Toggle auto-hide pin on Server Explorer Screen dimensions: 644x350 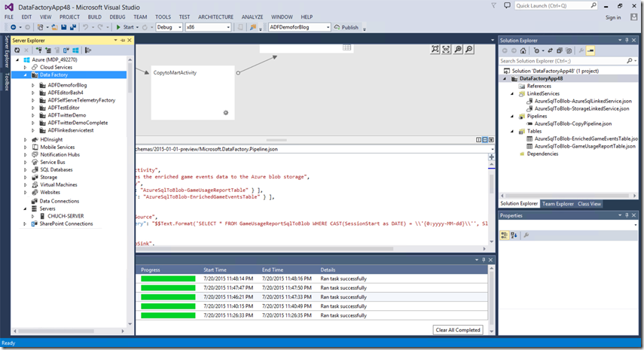(x=123, y=40)
